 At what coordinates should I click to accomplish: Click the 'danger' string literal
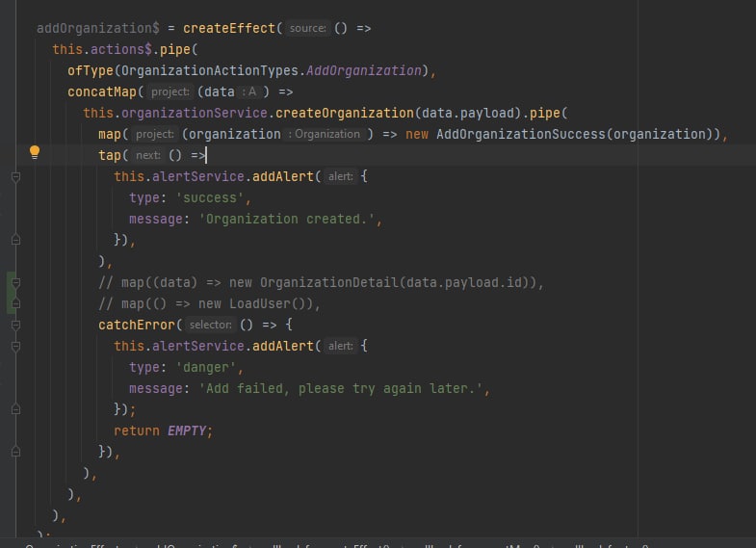click(206, 368)
